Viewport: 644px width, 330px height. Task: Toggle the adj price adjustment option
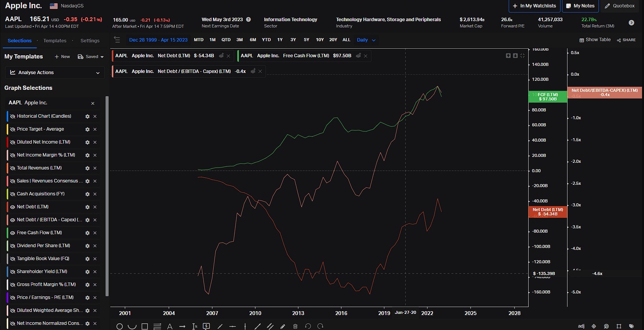(x=581, y=326)
